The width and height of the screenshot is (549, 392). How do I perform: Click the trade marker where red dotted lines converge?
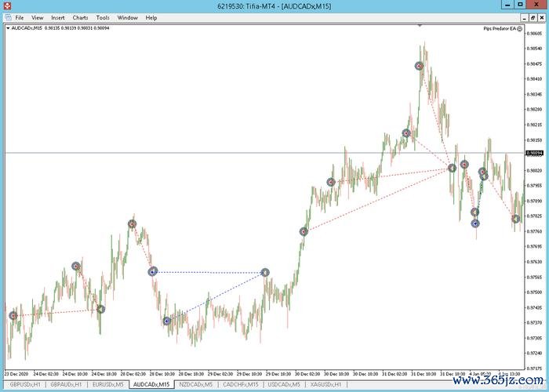point(452,168)
